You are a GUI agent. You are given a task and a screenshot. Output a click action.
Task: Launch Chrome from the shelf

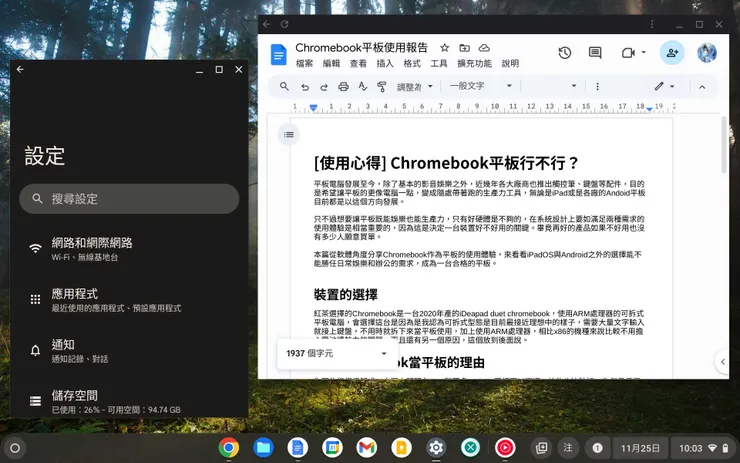pyautogui.click(x=229, y=447)
